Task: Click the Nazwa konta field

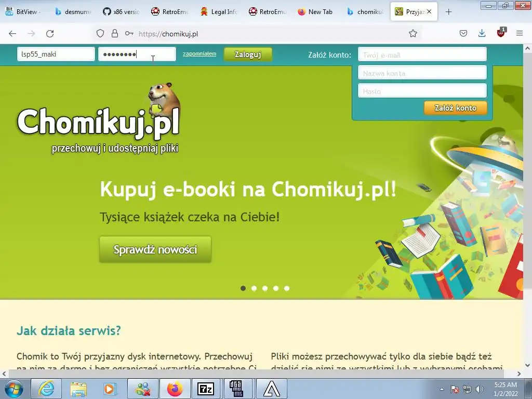Action: (422, 73)
